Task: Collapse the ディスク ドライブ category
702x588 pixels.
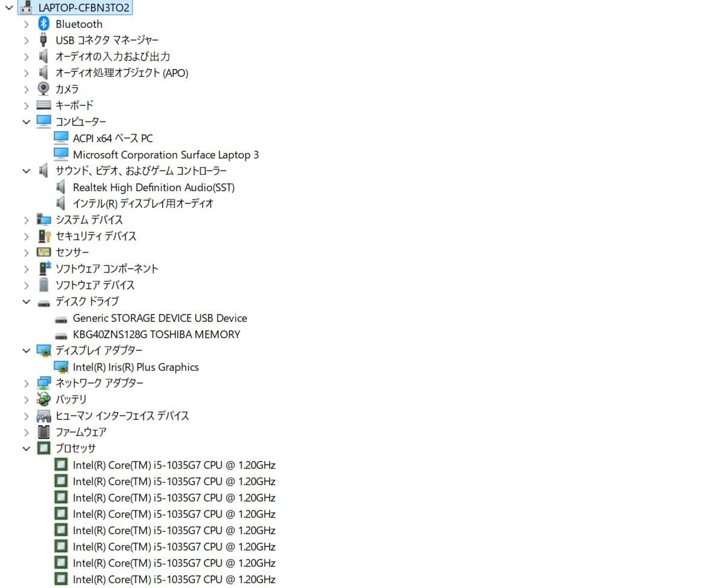Action: click(x=27, y=302)
